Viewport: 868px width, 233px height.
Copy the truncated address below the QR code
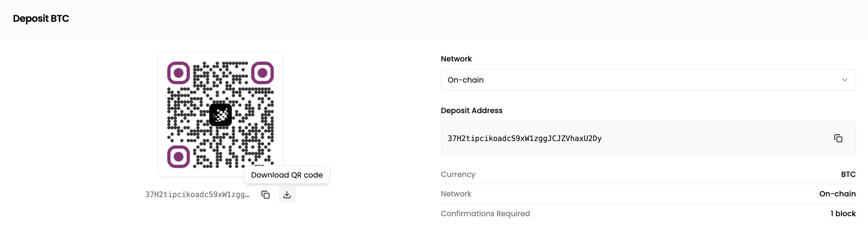coord(266,195)
